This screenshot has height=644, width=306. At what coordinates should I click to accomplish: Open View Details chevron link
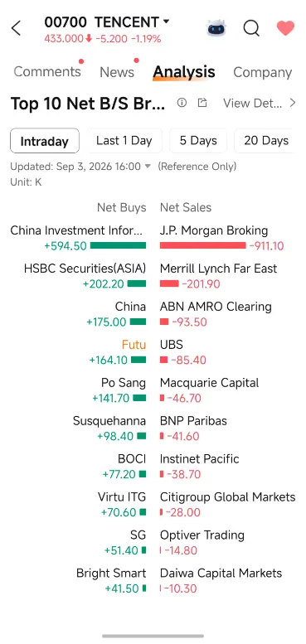click(260, 103)
